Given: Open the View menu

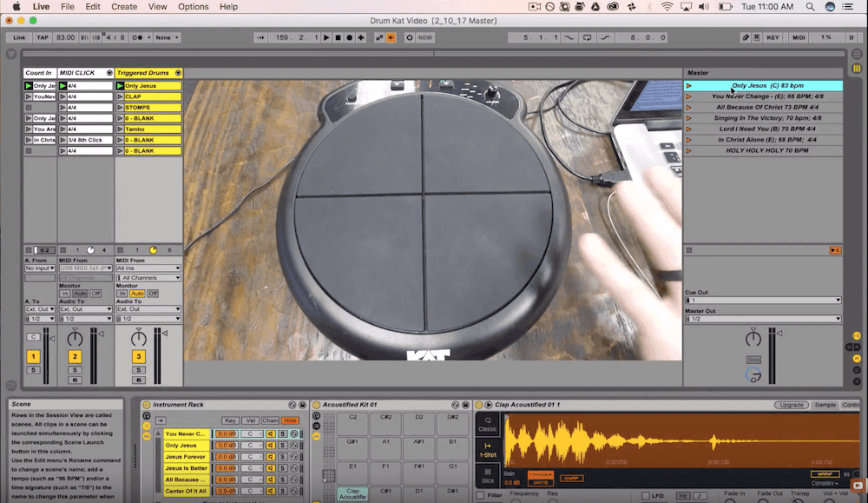Looking at the screenshot, I should [157, 7].
